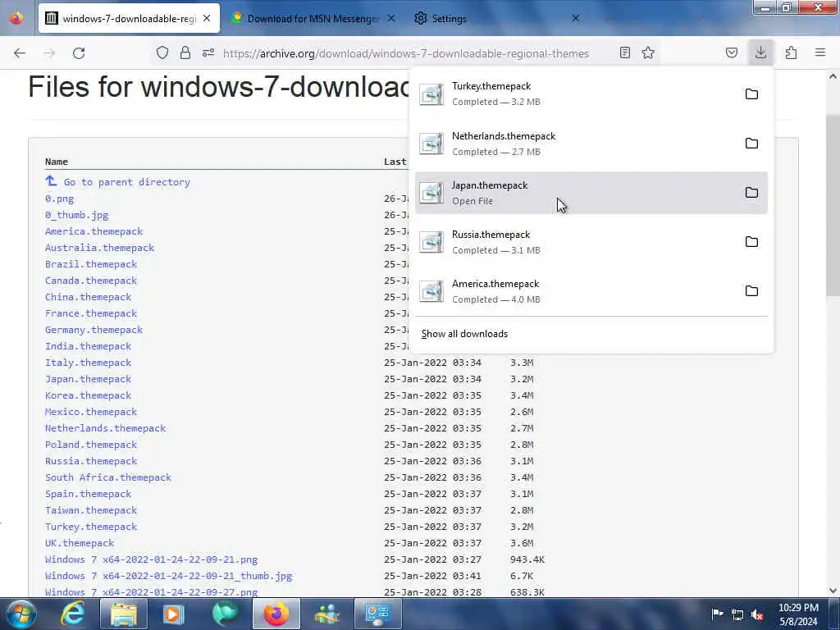Open 0_thumb.jpg file link

click(x=76, y=215)
